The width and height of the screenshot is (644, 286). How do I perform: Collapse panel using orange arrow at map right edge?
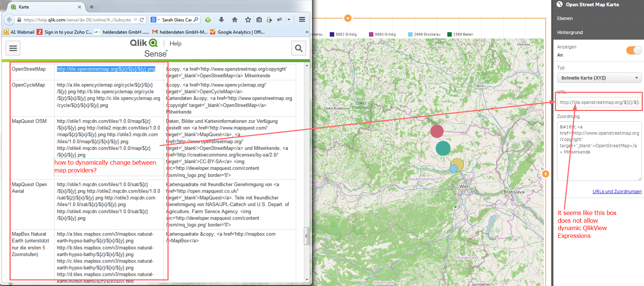pyautogui.click(x=546, y=174)
